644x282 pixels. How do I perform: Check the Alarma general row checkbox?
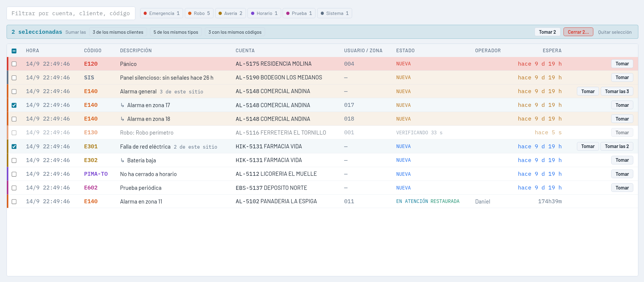[14, 91]
